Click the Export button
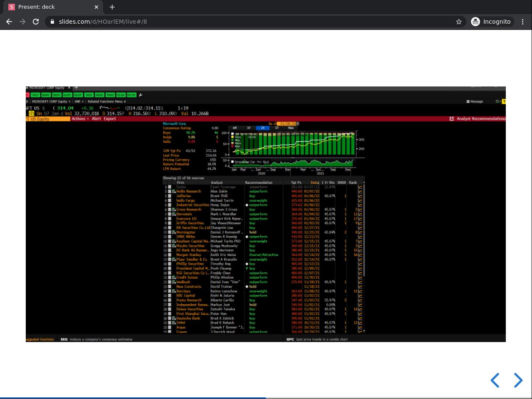 coord(110,119)
